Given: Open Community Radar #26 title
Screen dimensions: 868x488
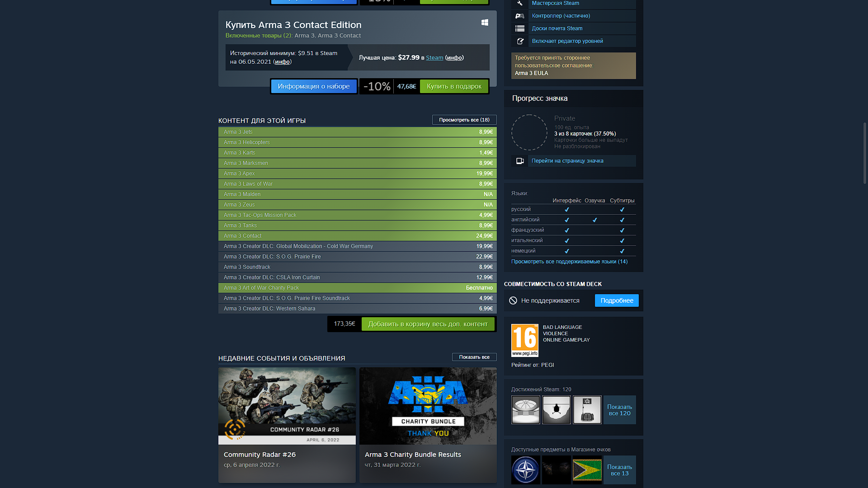Looking at the screenshot, I should [259, 455].
